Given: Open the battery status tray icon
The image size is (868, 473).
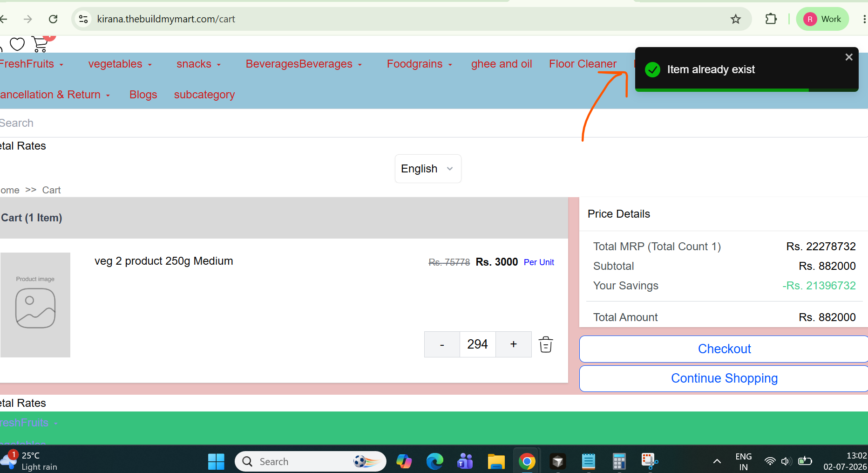Looking at the screenshot, I should [x=805, y=461].
